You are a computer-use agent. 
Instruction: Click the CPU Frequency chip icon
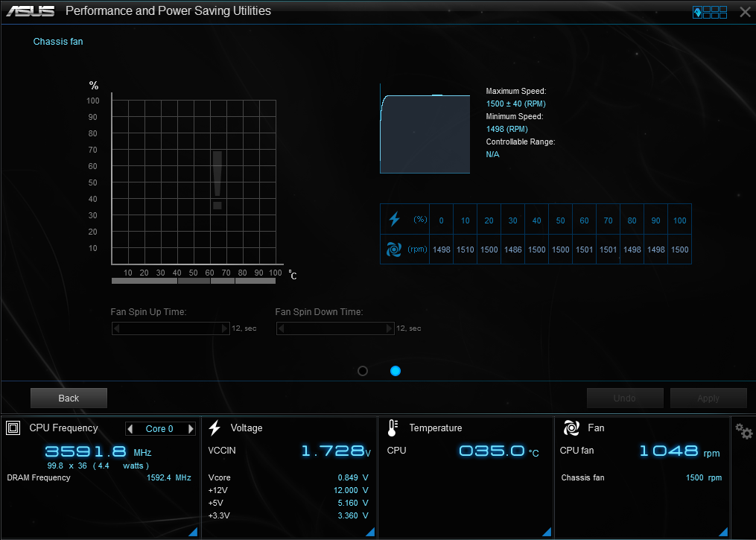[x=13, y=428]
